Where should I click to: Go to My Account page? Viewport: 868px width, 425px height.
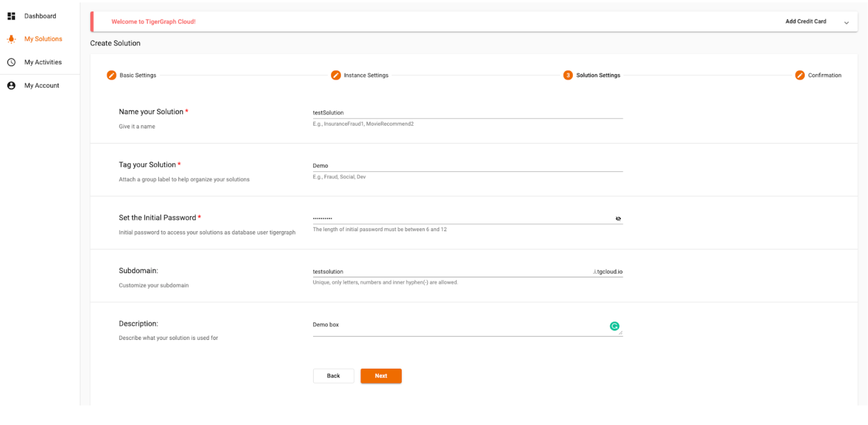tap(42, 85)
